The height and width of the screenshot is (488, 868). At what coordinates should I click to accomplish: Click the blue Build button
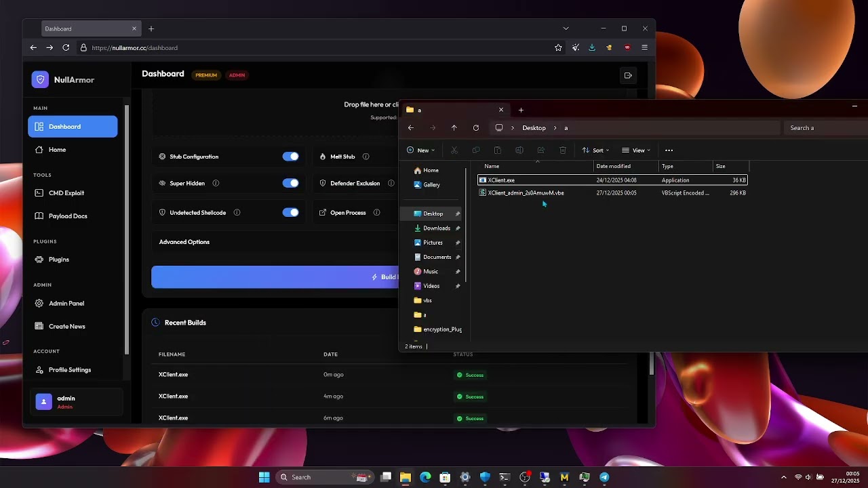pyautogui.click(x=275, y=277)
